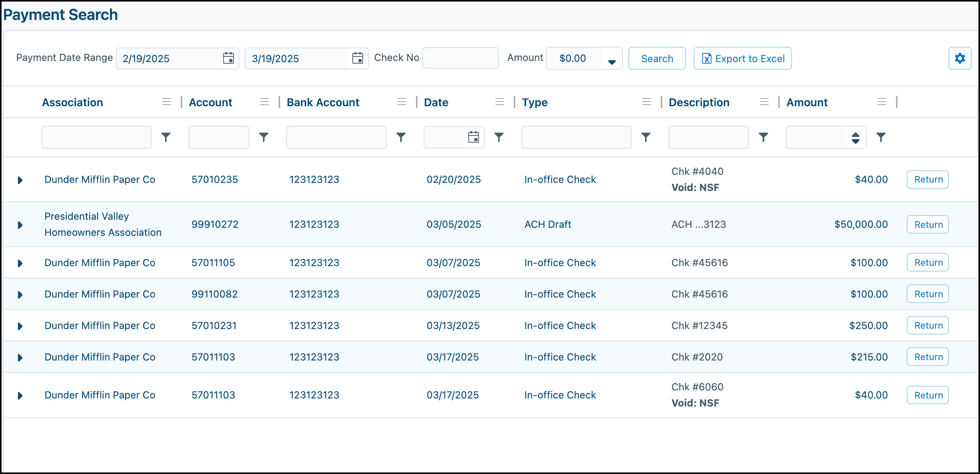
Task: Click the Bank Account filter funnel icon
Action: [x=401, y=137]
